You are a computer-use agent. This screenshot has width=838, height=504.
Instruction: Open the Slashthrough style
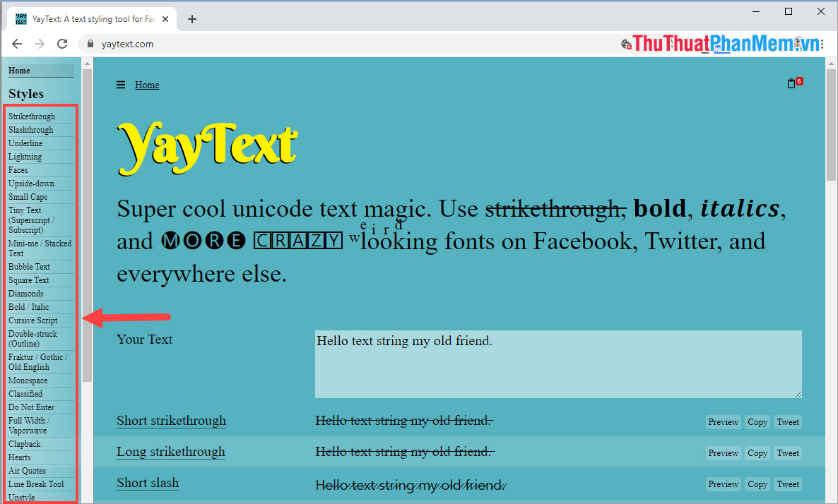31,130
